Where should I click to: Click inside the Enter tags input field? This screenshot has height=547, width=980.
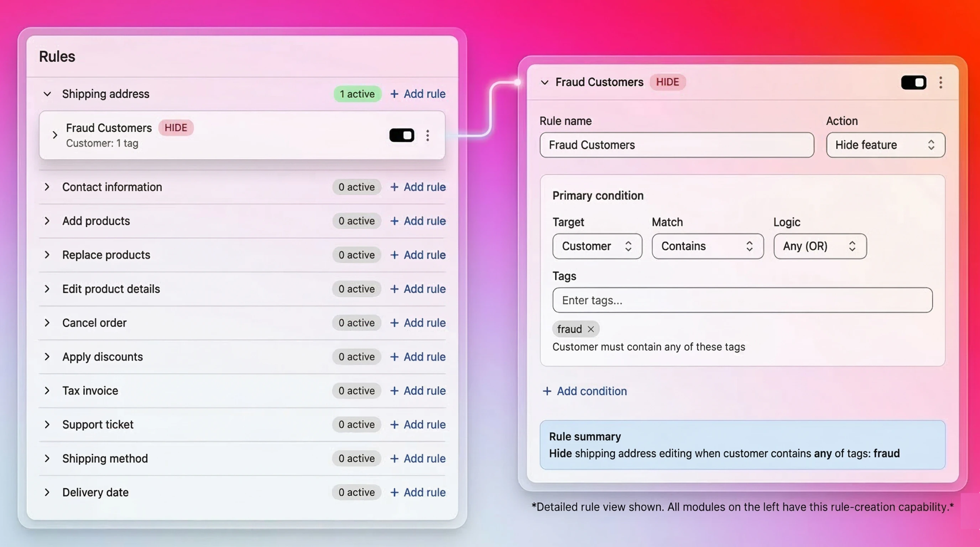coord(741,300)
